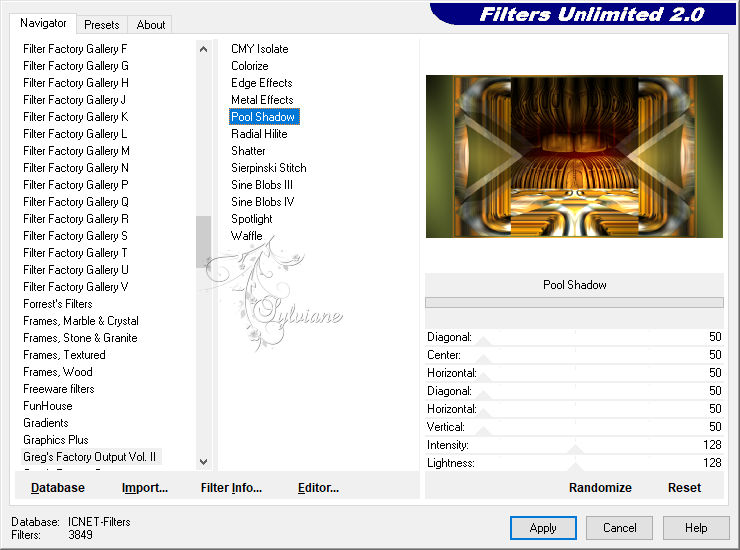The width and height of the screenshot is (740, 550).
Task: Select Filter Factory Gallery P category
Action: (76, 185)
